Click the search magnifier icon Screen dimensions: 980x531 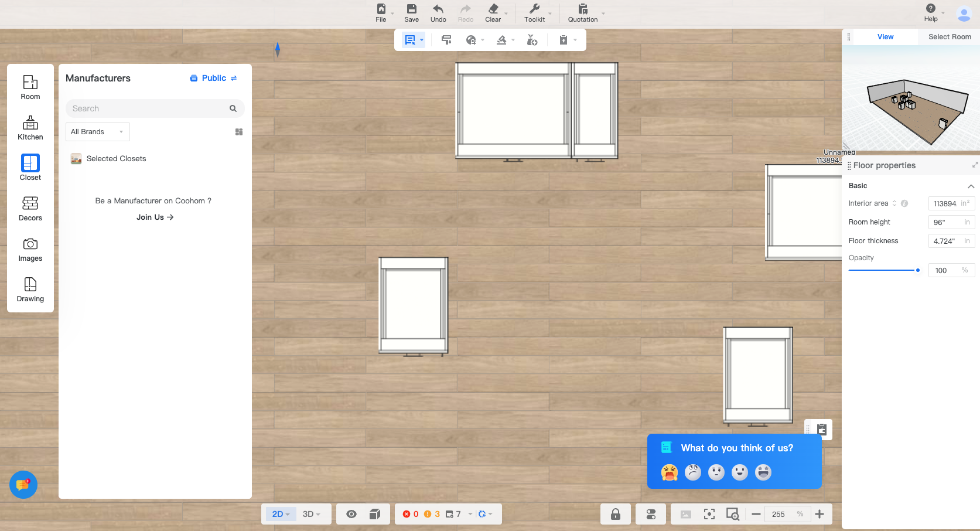tap(233, 108)
